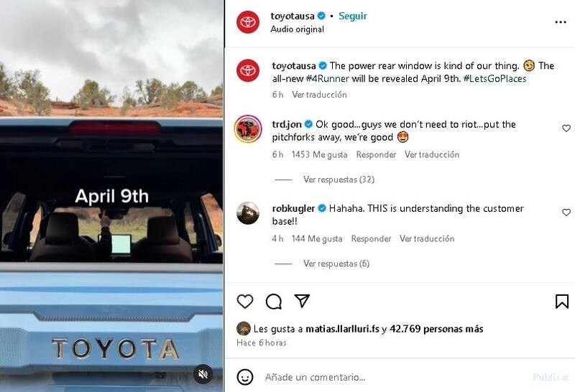Share the post with paper plane icon
The width and height of the screenshot is (575, 392).
coord(302,301)
